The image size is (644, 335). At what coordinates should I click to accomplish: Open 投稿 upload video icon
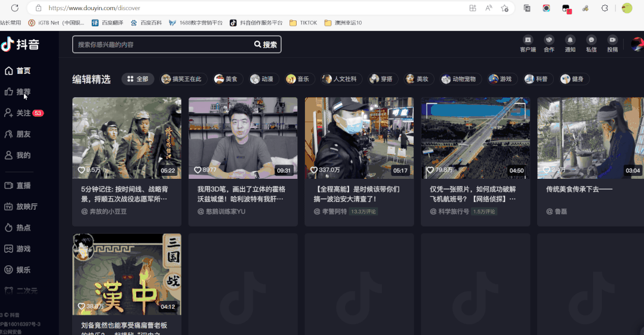click(612, 44)
